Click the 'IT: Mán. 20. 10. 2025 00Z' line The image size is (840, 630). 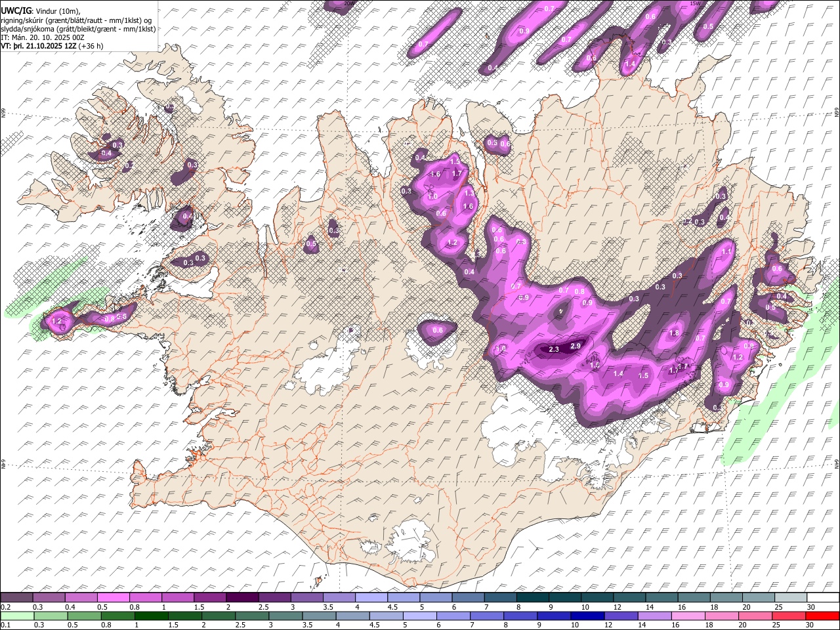[x=43, y=37]
